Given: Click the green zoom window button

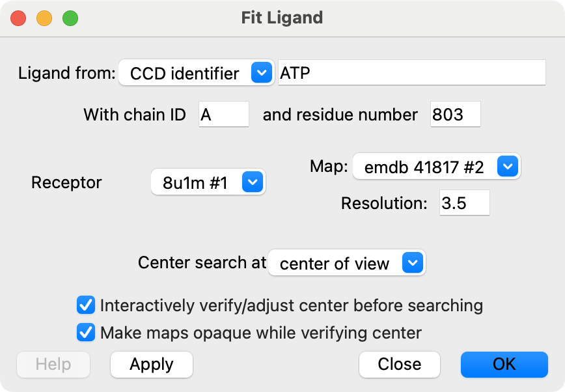Looking at the screenshot, I should [70, 18].
